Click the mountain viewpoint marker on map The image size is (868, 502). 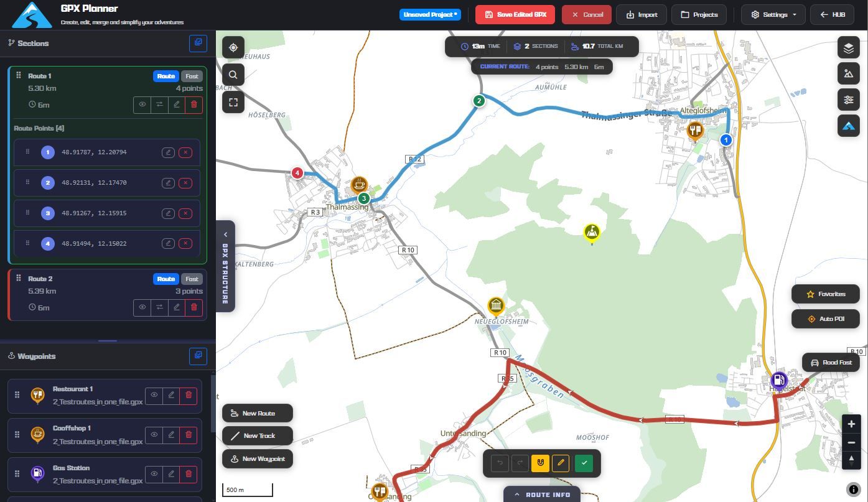pyautogui.click(x=592, y=233)
